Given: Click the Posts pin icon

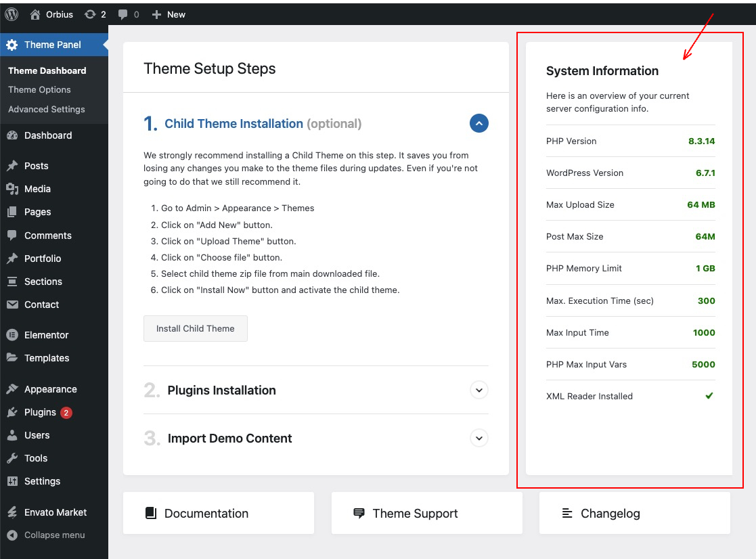Looking at the screenshot, I should pyautogui.click(x=12, y=166).
